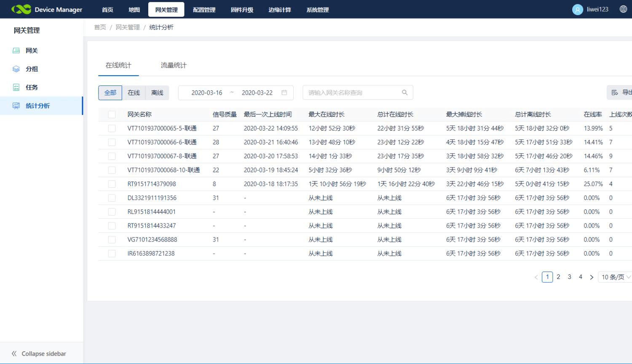Open the 首页 top menu
This screenshot has height=364, width=632.
107,10
